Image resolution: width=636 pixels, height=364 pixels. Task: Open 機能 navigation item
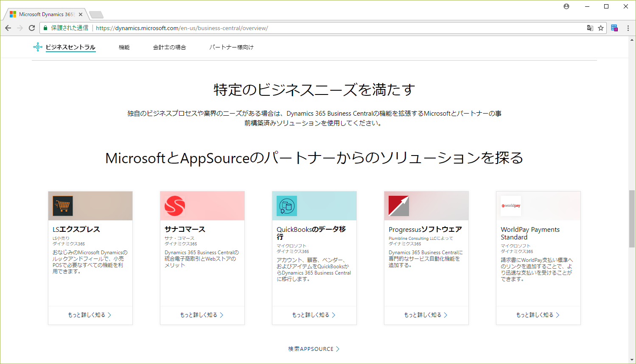(124, 47)
